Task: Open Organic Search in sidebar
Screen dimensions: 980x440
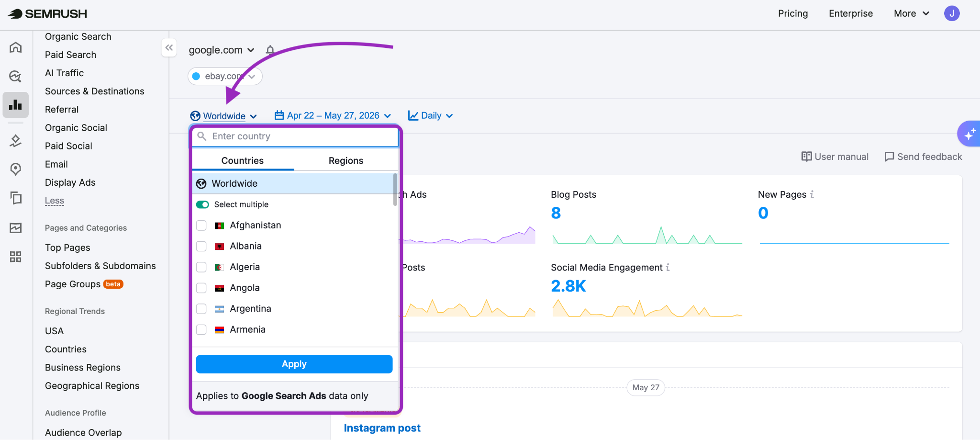Action: point(78,36)
